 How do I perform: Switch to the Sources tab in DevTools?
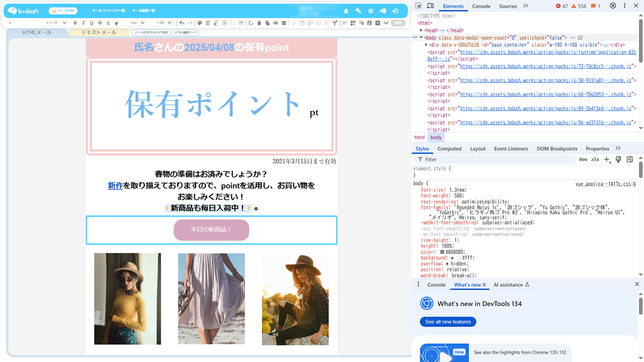[508, 6]
